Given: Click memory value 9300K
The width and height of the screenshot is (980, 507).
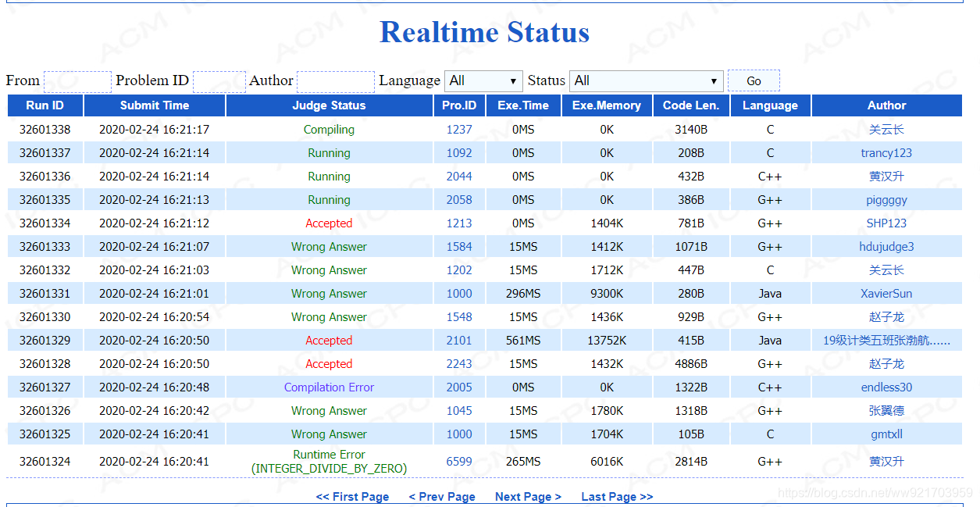Looking at the screenshot, I should point(607,294).
